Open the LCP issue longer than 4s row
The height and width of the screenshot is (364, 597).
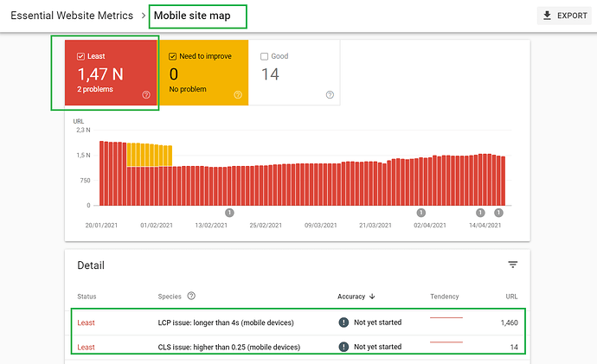[298, 322]
